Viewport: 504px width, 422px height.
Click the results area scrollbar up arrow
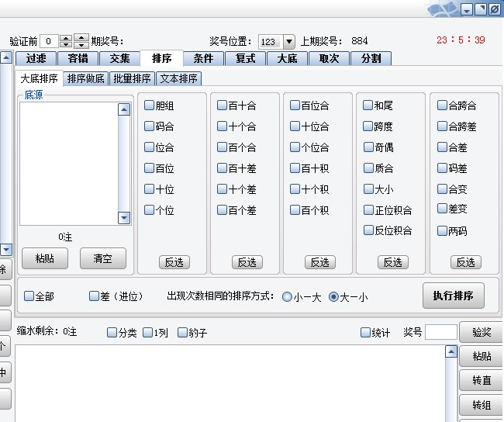(451, 351)
